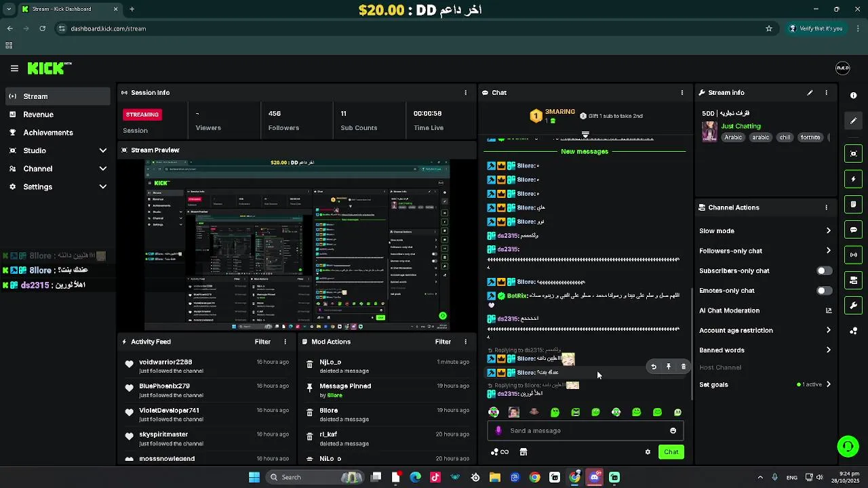Toggle the Stream Preview panel icon in right toolbar
868x488 pixels.
point(854,154)
